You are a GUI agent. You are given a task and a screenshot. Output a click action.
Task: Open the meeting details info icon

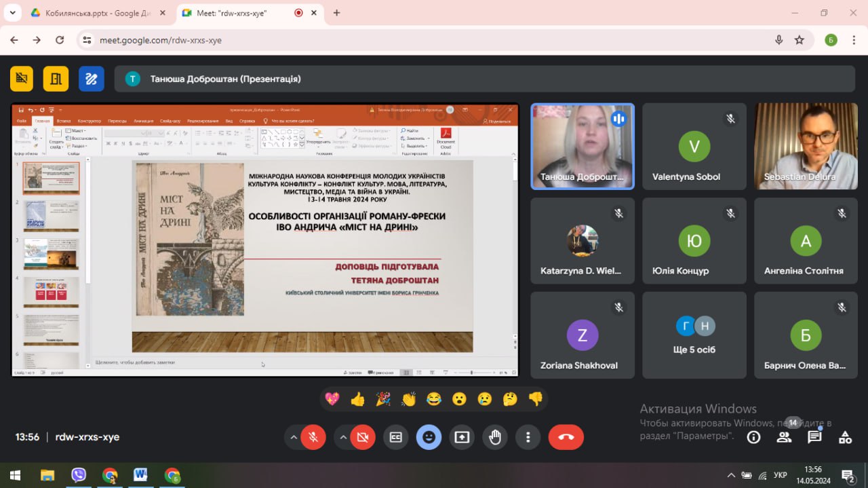(753, 437)
